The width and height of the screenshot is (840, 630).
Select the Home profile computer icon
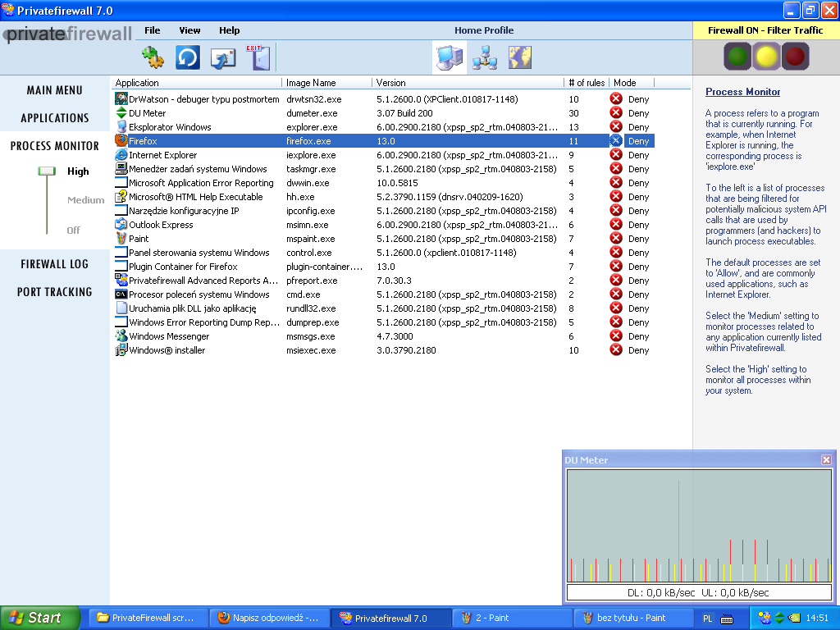tap(450, 57)
